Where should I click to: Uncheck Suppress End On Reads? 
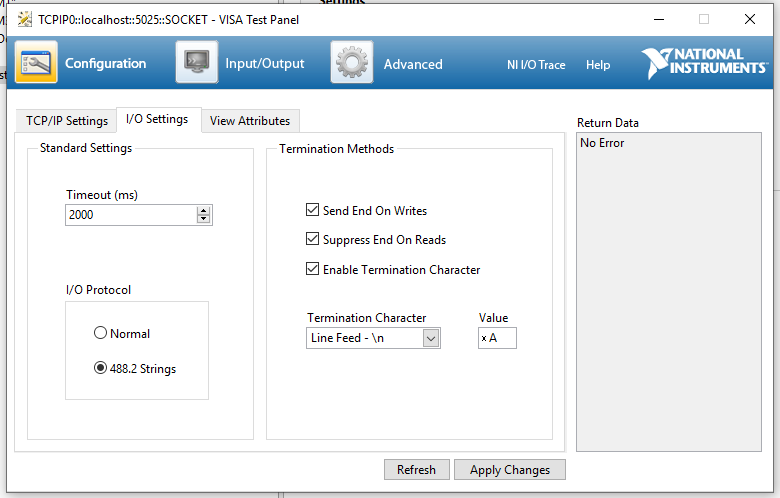tap(312, 240)
